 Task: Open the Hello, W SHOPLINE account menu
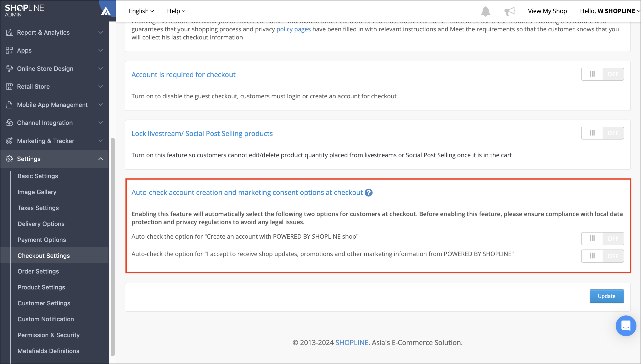(610, 11)
